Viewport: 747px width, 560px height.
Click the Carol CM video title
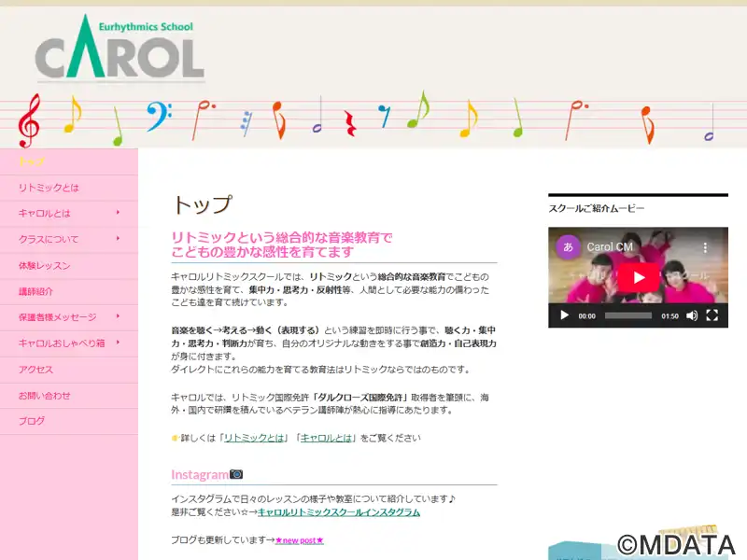(x=610, y=246)
